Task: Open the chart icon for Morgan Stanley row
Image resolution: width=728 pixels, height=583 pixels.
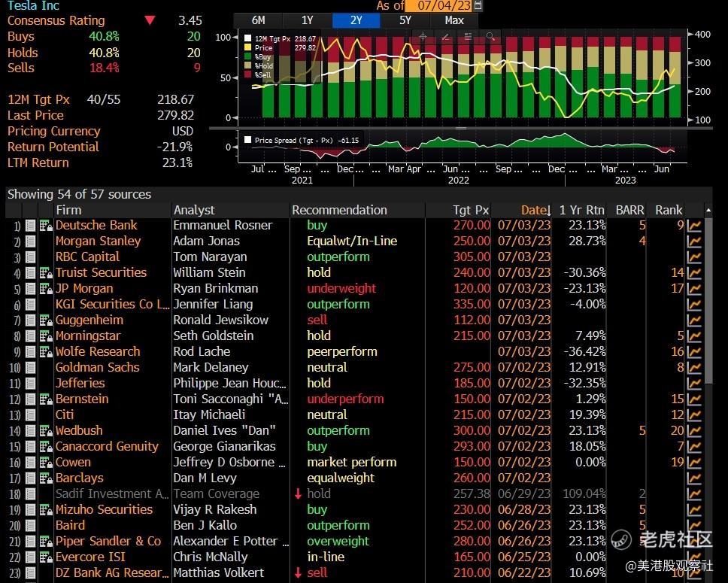Action: point(694,241)
